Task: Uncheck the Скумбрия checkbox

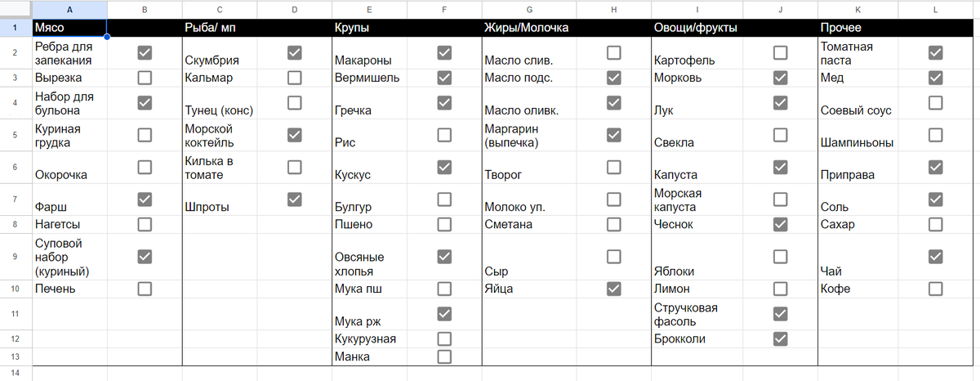Action: (295, 52)
